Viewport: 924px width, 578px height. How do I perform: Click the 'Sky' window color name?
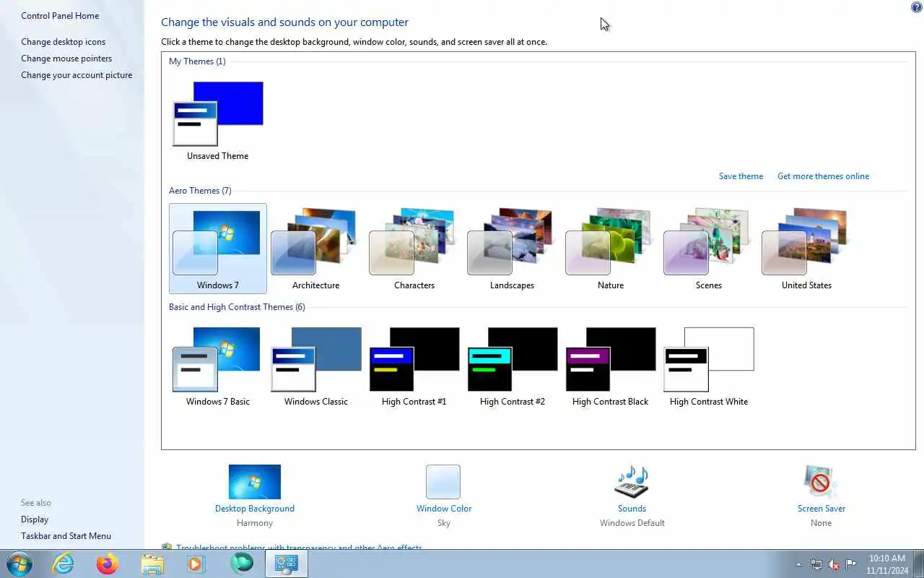click(x=444, y=523)
